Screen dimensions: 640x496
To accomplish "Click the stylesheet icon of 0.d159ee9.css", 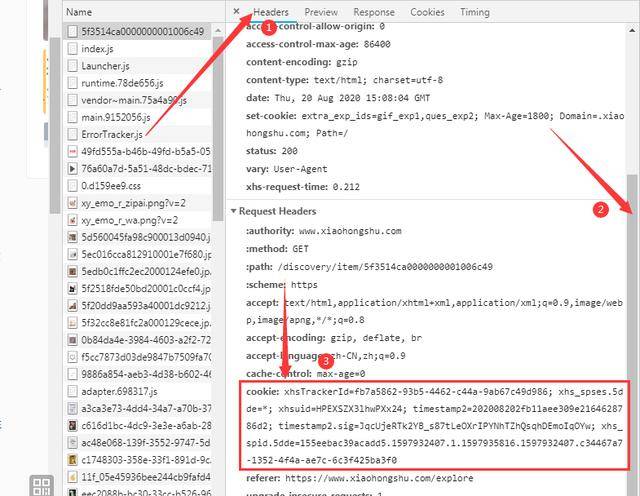I will 72,186.
